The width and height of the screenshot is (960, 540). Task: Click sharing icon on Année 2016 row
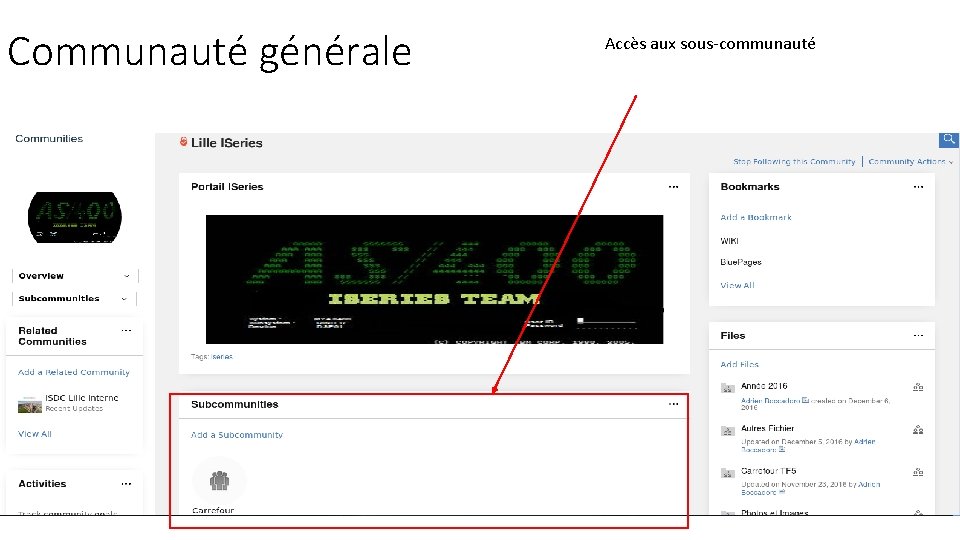(918, 387)
